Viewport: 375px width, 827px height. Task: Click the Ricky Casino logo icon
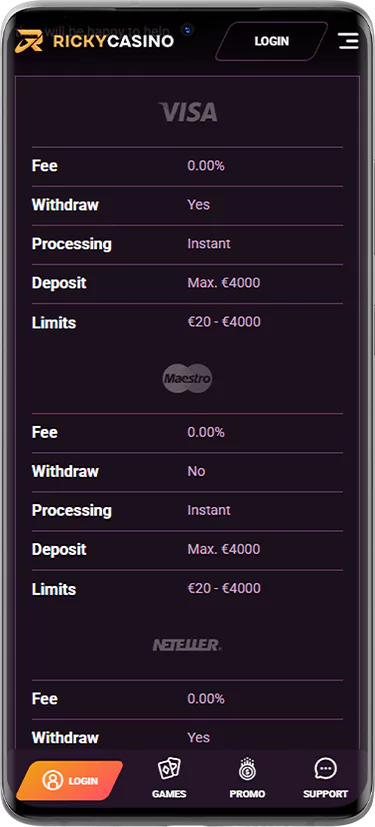(29, 41)
